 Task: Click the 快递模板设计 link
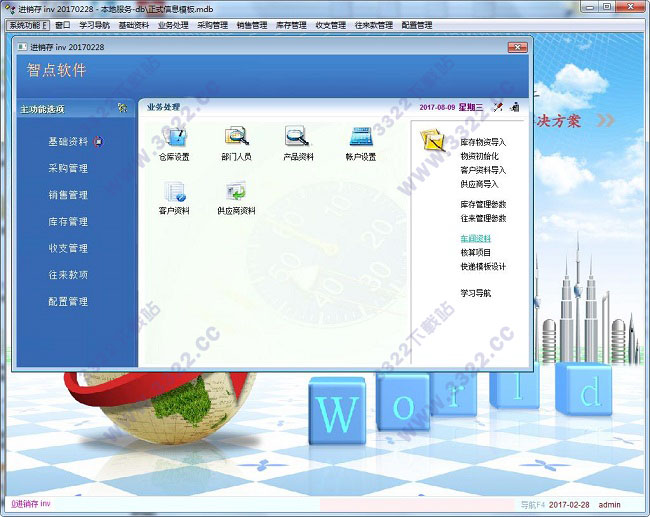[x=483, y=266]
